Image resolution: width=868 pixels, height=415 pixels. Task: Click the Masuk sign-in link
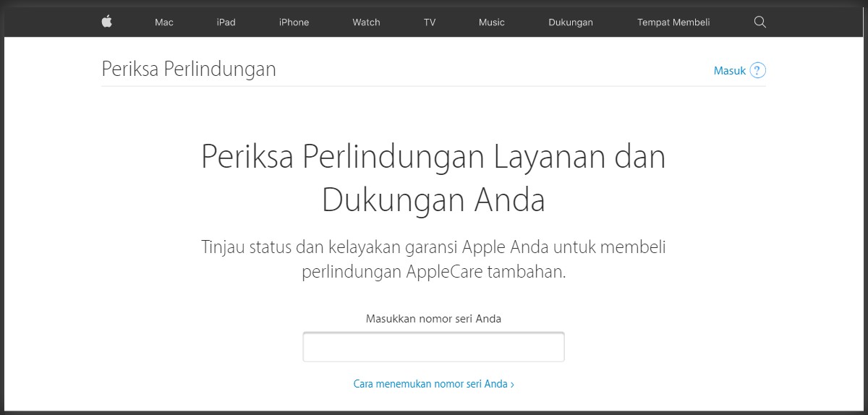tap(730, 71)
